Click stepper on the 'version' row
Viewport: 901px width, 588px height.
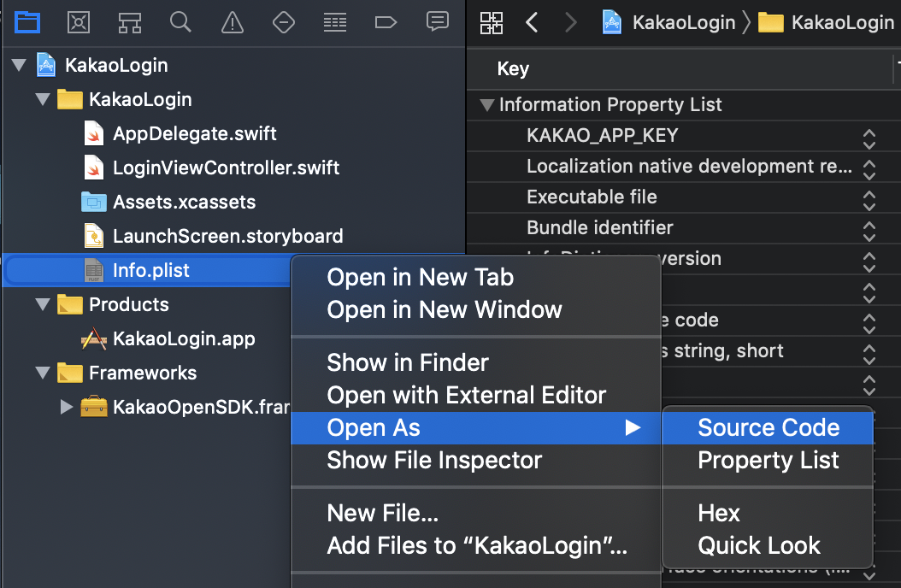click(869, 262)
